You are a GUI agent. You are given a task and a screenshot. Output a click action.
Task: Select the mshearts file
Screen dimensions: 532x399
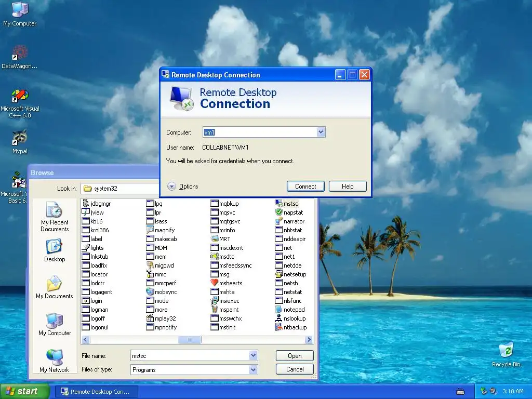click(x=227, y=283)
